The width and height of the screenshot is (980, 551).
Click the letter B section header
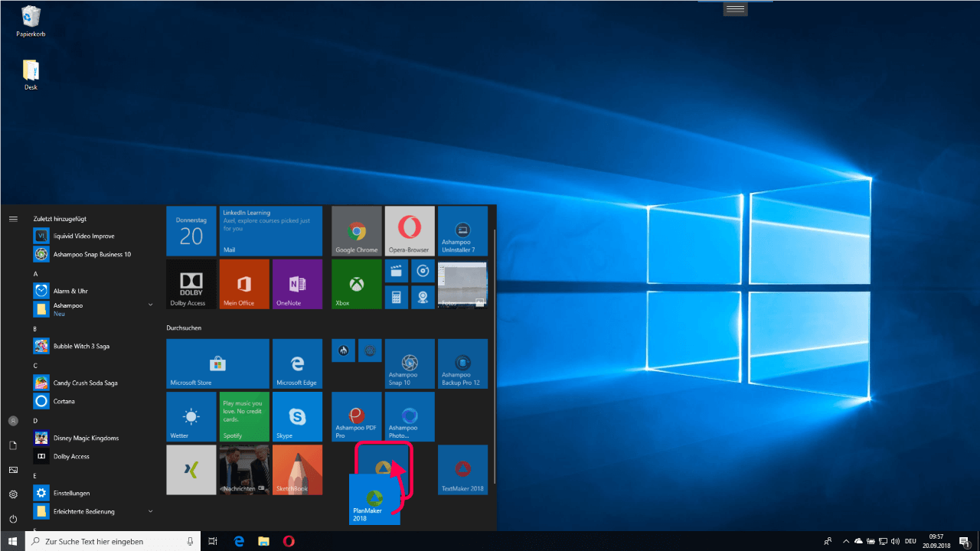pos(35,328)
